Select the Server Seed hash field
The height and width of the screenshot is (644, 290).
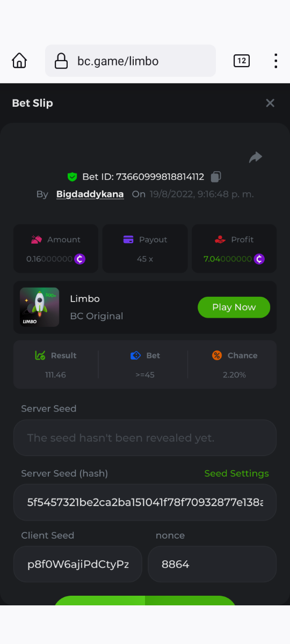click(x=145, y=502)
